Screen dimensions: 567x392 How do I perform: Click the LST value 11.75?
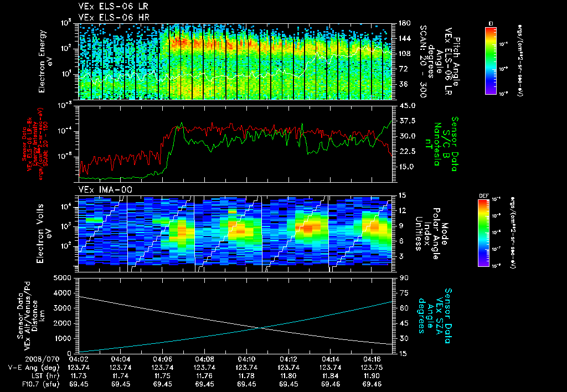[162, 376]
